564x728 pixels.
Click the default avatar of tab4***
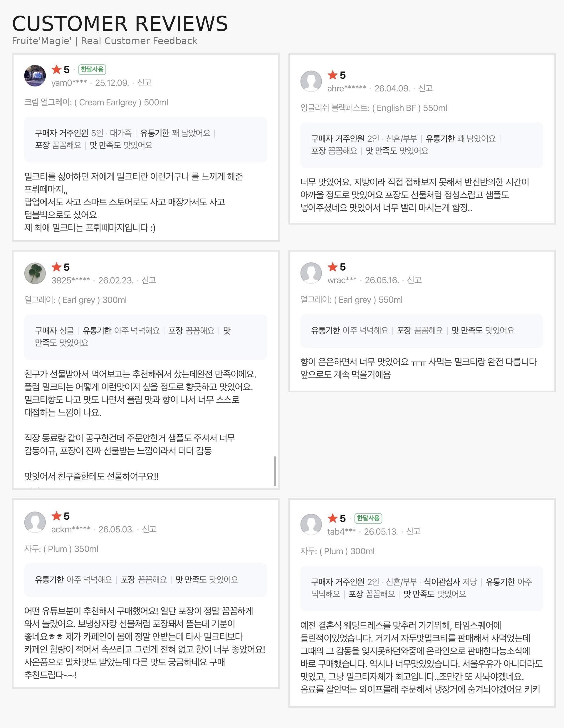tap(311, 525)
